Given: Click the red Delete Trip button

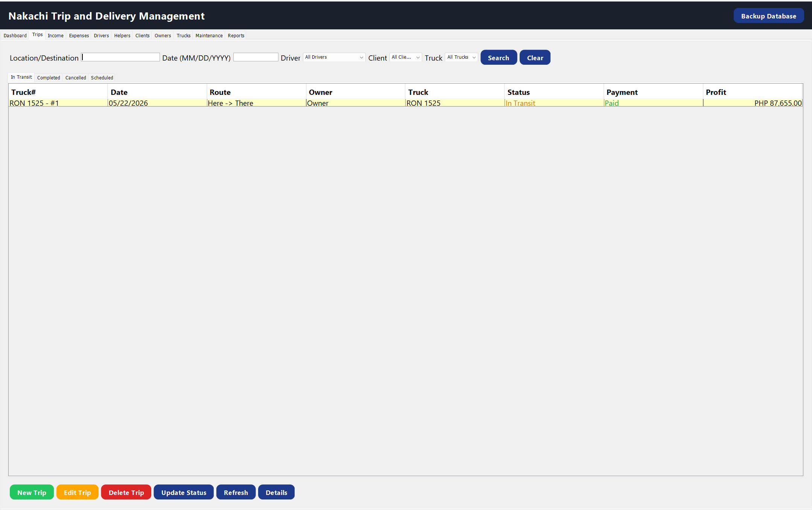Looking at the screenshot, I should 126,492.
